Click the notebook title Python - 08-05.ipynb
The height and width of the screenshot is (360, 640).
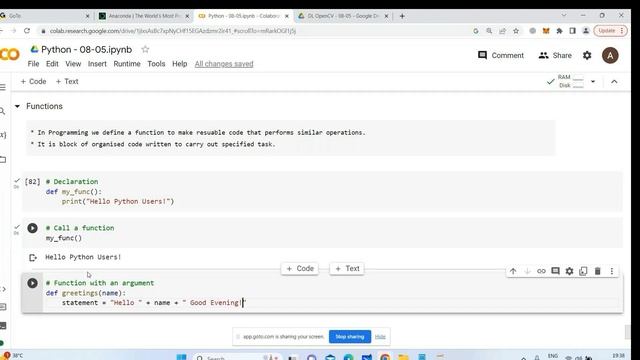pyautogui.click(x=87, y=49)
